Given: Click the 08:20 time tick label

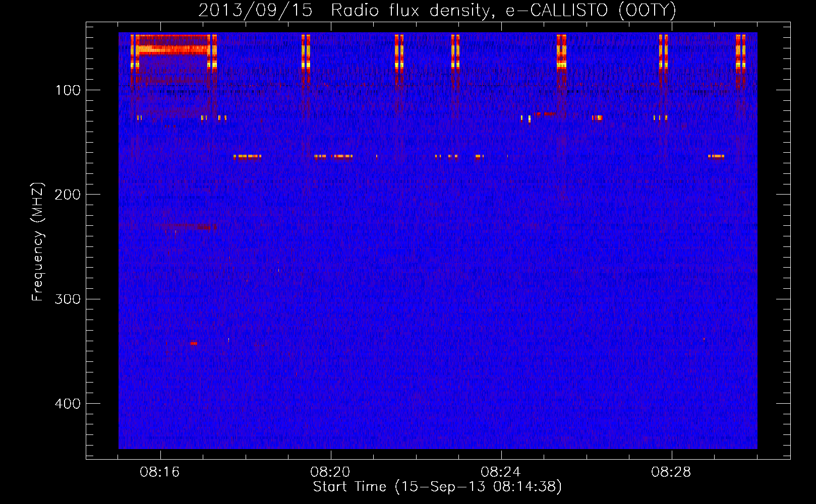Looking at the screenshot, I should point(330,472).
